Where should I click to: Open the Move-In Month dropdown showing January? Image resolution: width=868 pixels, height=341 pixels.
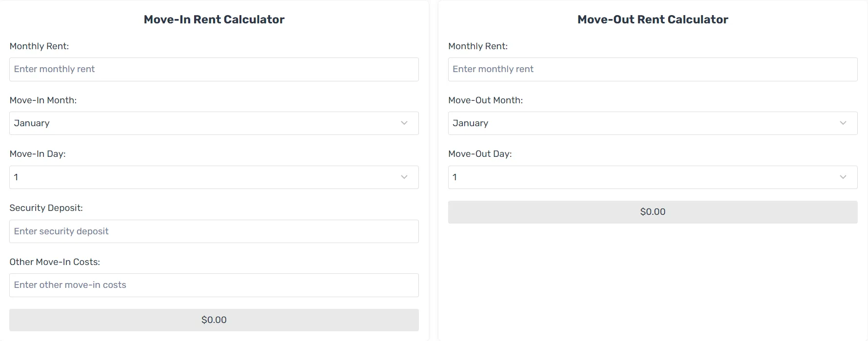[x=214, y=123]
